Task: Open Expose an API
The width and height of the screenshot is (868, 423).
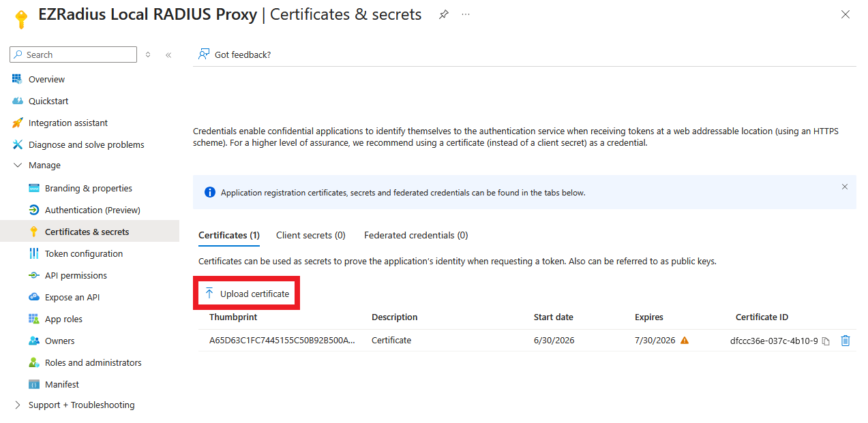Action: tap(72, 297)
